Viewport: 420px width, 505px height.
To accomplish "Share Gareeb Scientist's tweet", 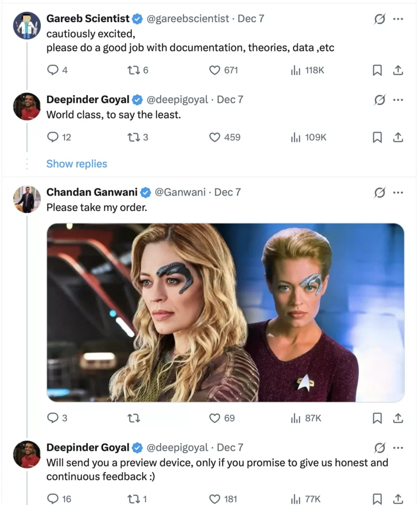I will [x=398, y=71].
